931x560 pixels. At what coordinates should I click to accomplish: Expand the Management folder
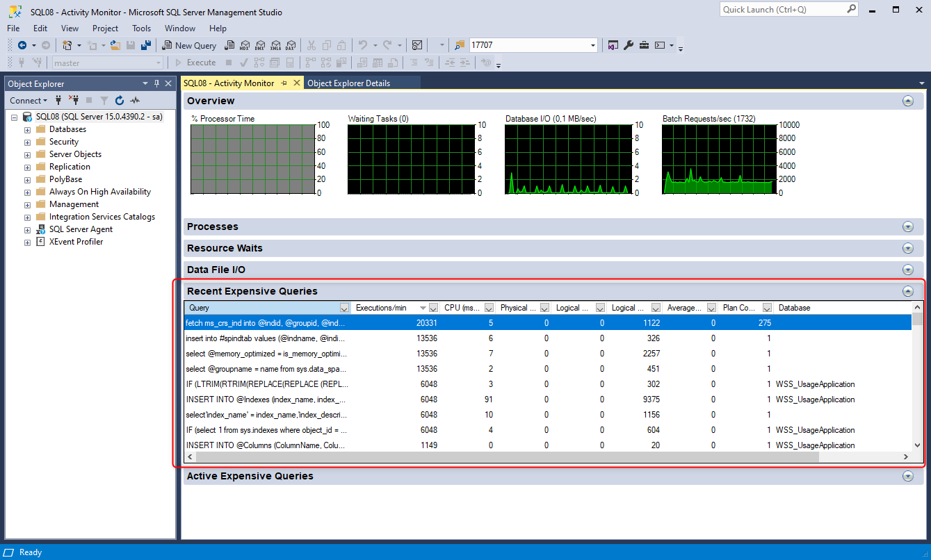pos(27,204)
